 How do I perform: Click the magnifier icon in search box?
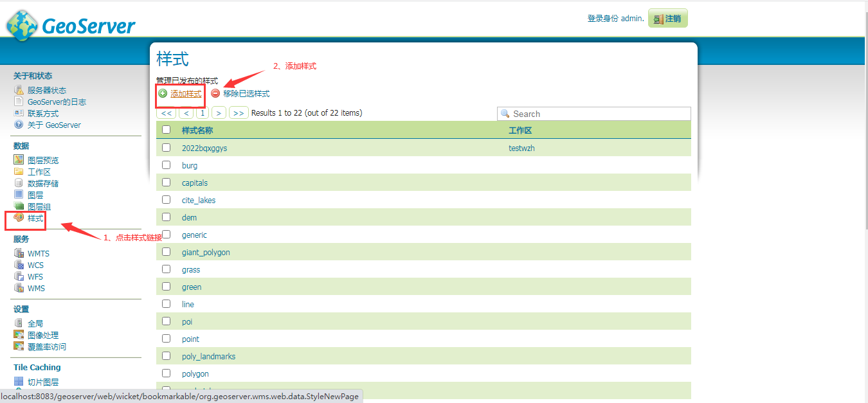505,114
